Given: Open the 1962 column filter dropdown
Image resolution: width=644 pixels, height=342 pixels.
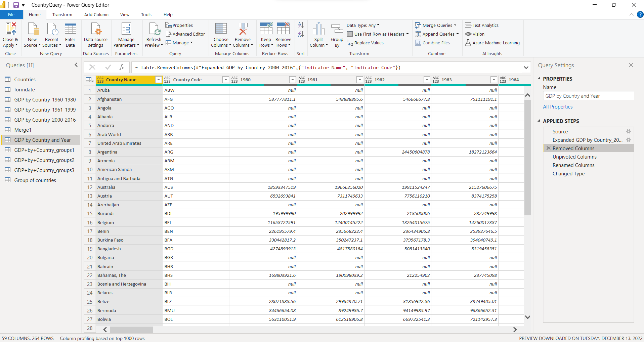Looking at the screenshot, I should coord(427,80).
